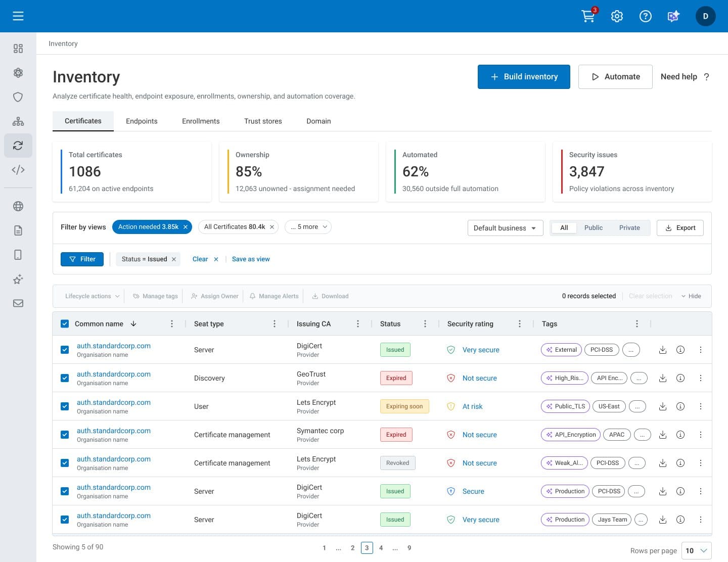Uncheck the Symantec corp row checkbox
Screen dimensions: 728x562
pyautogui.click(x=65, y=435)
